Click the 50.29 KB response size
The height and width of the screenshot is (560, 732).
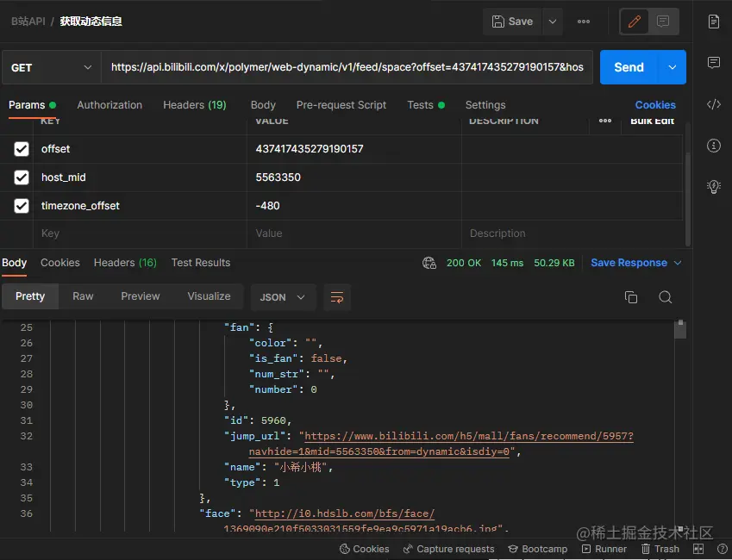tap(554, 263)
